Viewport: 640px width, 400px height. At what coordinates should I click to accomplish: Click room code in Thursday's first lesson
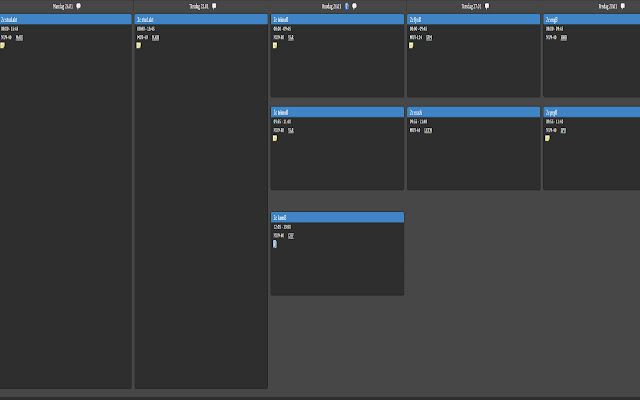click(416, 38)
